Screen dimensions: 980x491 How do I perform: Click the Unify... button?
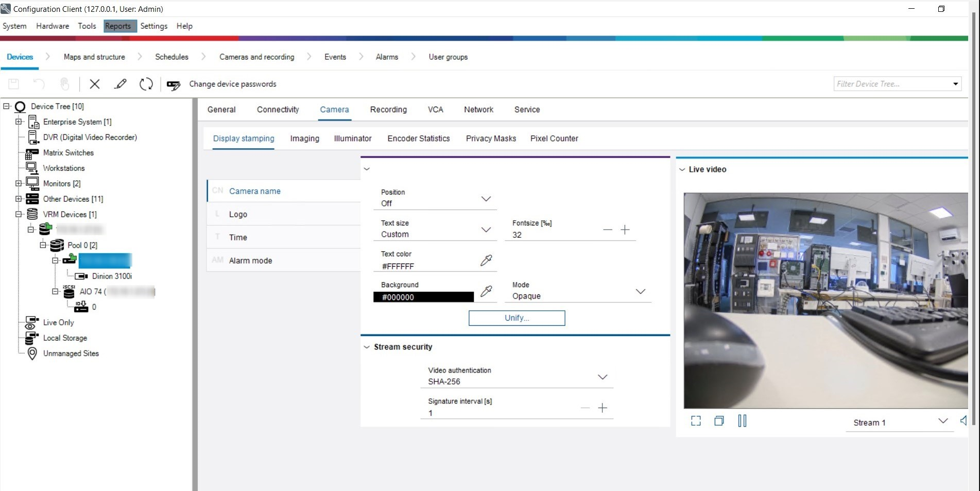point(517,318)
